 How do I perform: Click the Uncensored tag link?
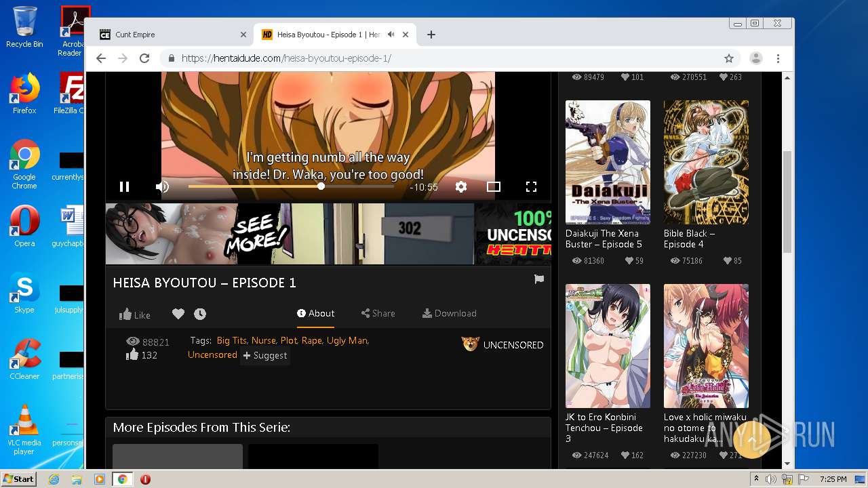tap(212, 354)
